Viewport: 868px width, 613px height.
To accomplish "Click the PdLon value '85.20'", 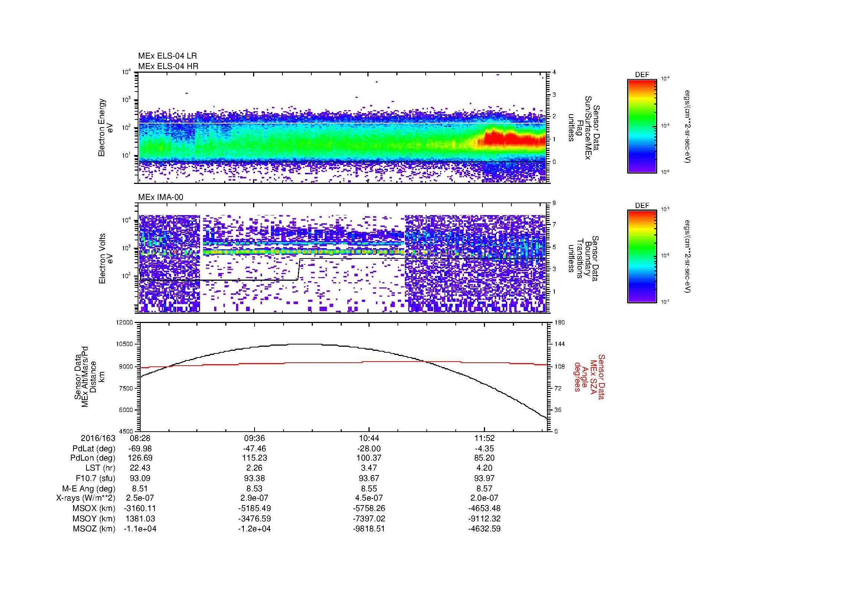I will tap(484, 458).
